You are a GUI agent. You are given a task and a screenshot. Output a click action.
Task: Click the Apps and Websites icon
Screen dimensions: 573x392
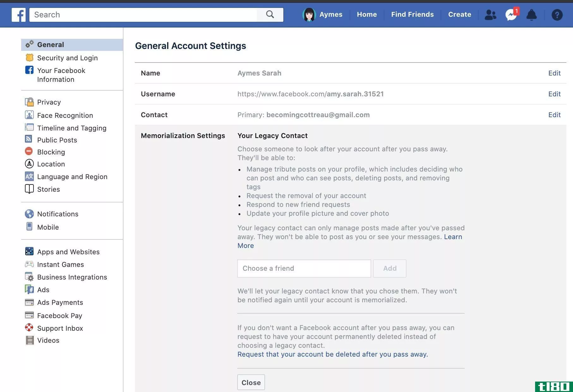point(29,251)
